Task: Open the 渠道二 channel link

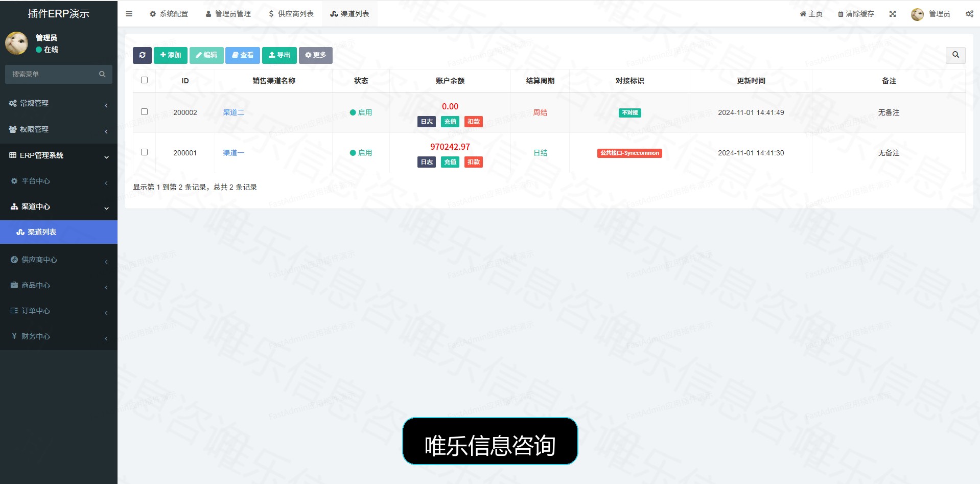Action: tap(234, 112)
